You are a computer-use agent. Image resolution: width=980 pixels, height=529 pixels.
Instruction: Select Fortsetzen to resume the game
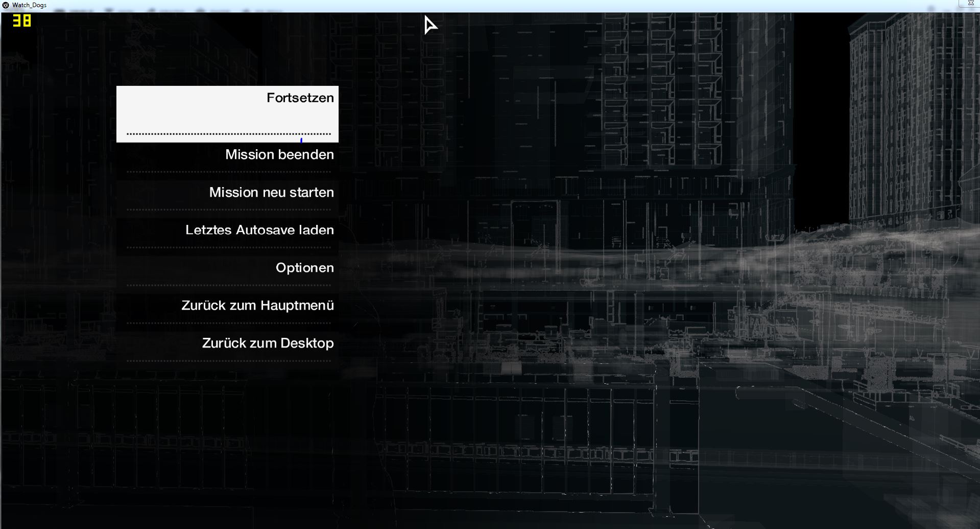coord(227,114)
